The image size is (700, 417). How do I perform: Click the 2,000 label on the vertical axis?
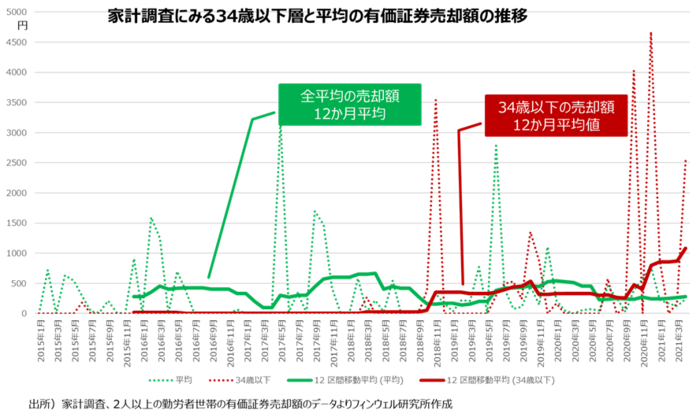click(x=15, y=193)
